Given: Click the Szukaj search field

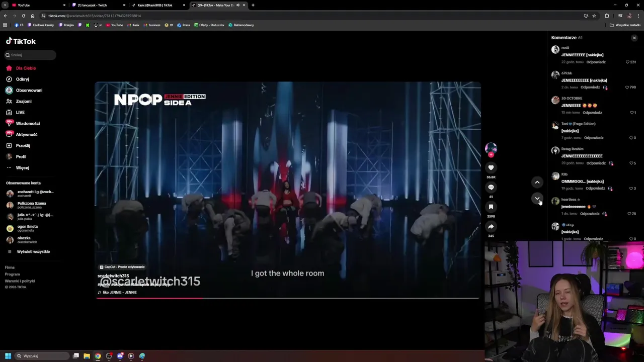Looking at the screenshot, I should [30, 55].
